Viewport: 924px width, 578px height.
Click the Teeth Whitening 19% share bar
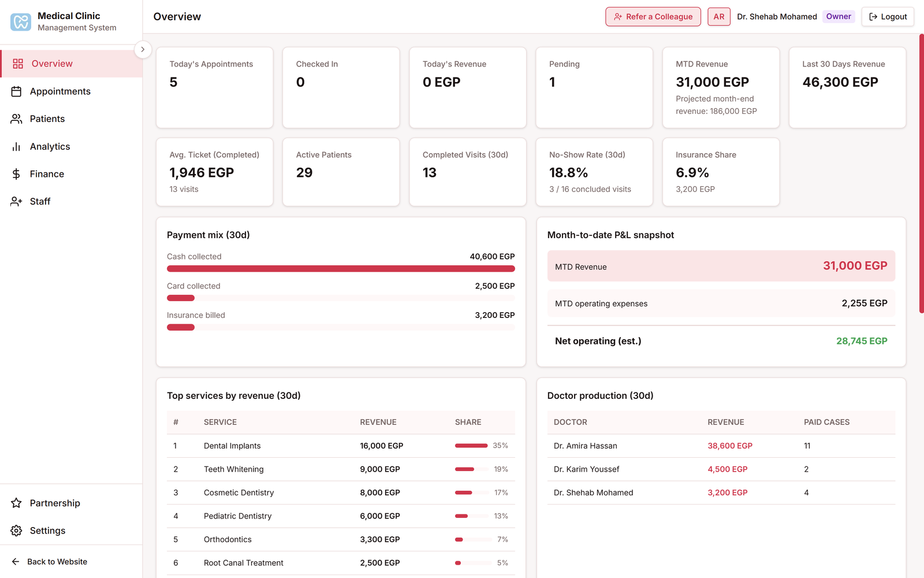(471, 469)
